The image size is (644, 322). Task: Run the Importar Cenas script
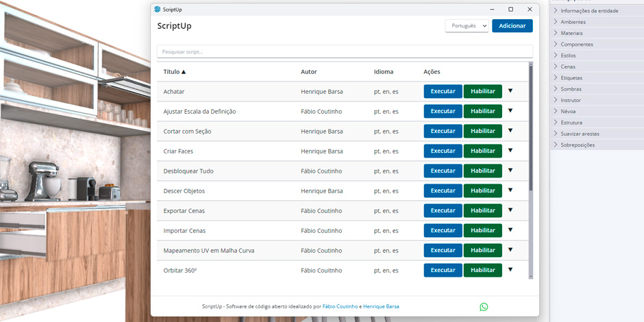pos(443,230)
